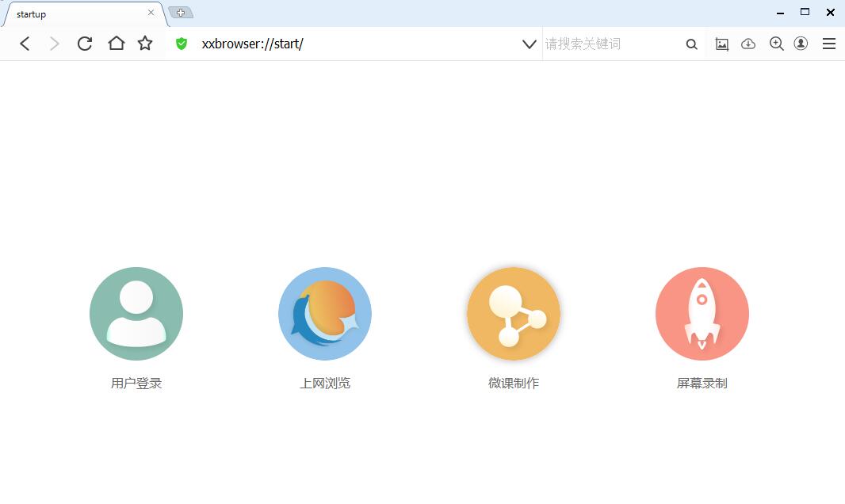Open the user account profile icon
This screenshot has height=504, width=845.
pos(801,44)
